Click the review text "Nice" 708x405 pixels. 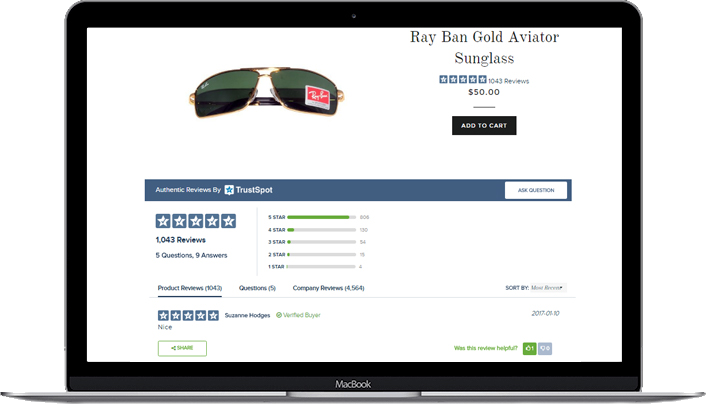(165, 327)
